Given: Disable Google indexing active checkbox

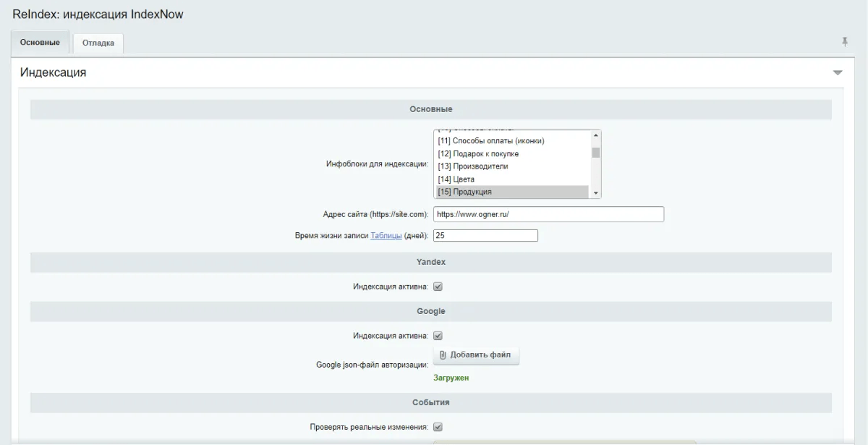Looking at the screenshot, I should [438, 336].
